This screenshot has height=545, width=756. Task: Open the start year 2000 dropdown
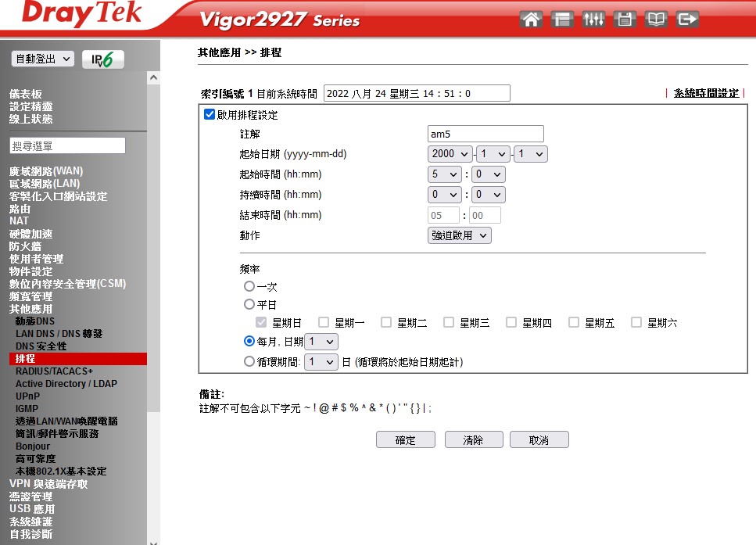tap(450, 154)
